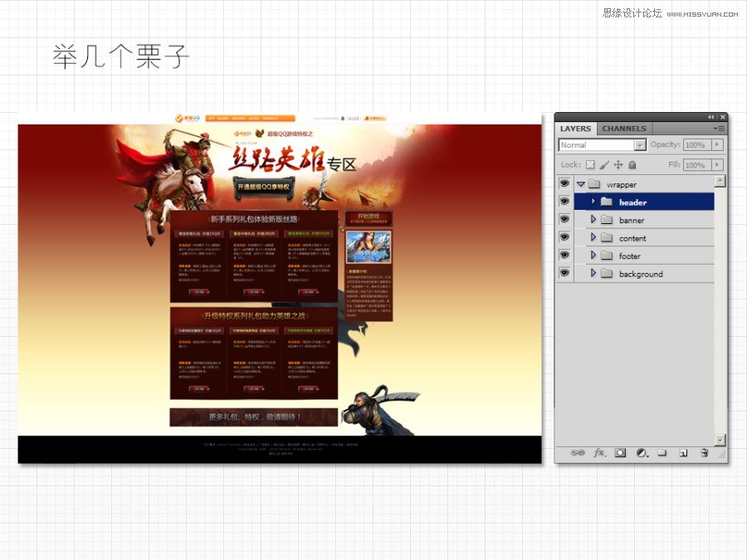This screenshot has width=747, height=560.
Task: Hide the banner group
Action: tap(564, 219)
